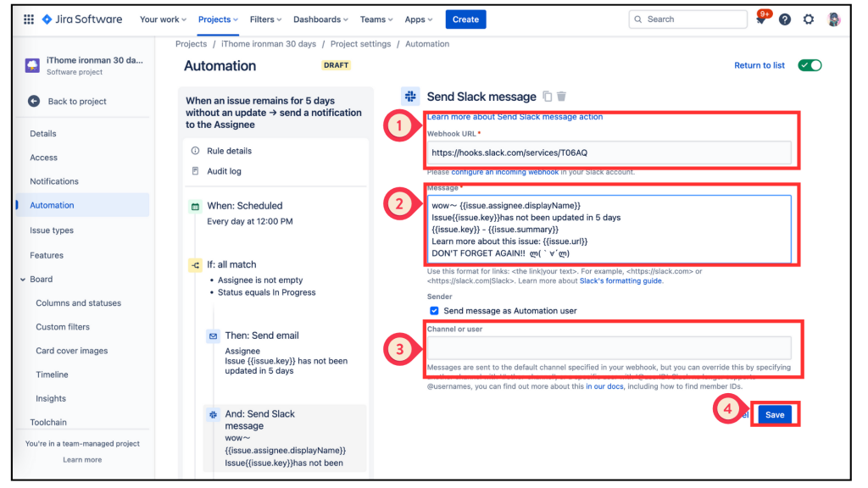
Task: Collapse the Board section in sidebar
Action: pos(23,280)
